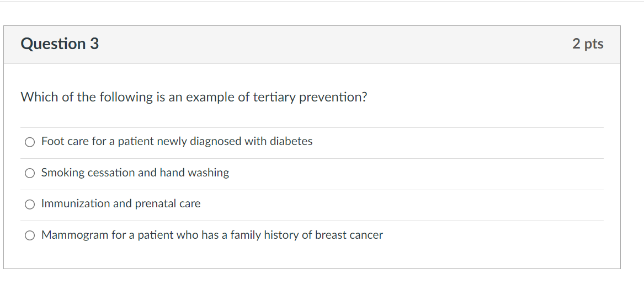Click the answer text about newly diagnosed diabetes
Screen dimensions: 644x290
(x=177, y=142)
